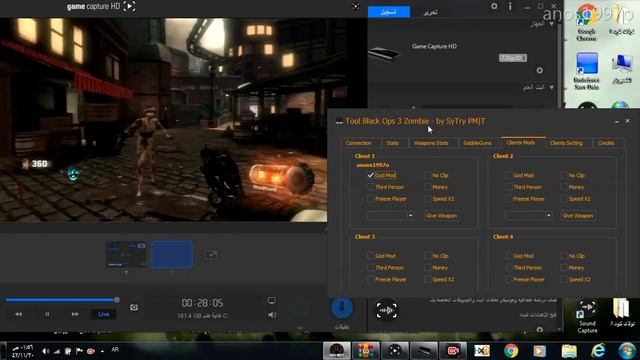Click the monitor display icon near the timer

272,301
